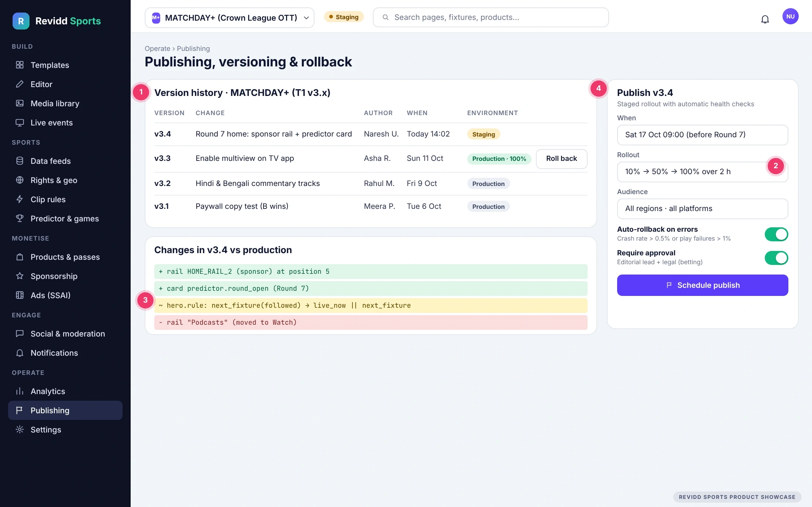Open the Audience regions dropdown
Image resolution: width=812 pixels, height=507 pixels.
pyautogui.click(x=702, y=209)
